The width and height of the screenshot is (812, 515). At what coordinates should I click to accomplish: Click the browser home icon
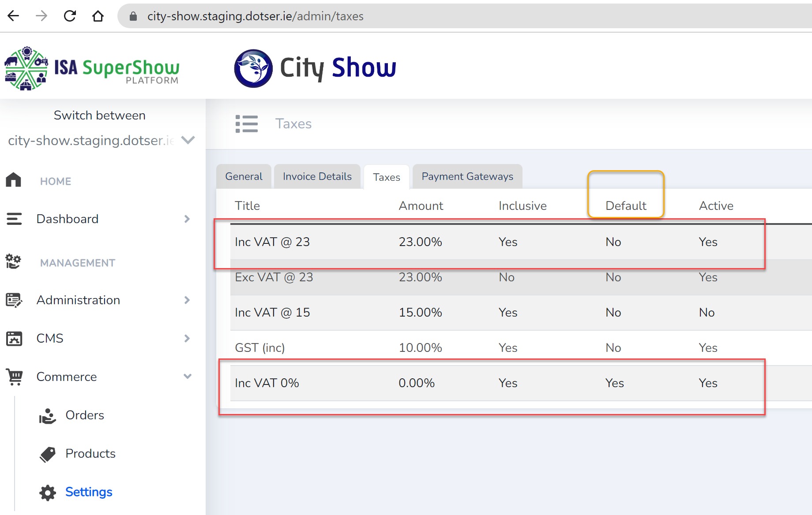tap(98, 16)
